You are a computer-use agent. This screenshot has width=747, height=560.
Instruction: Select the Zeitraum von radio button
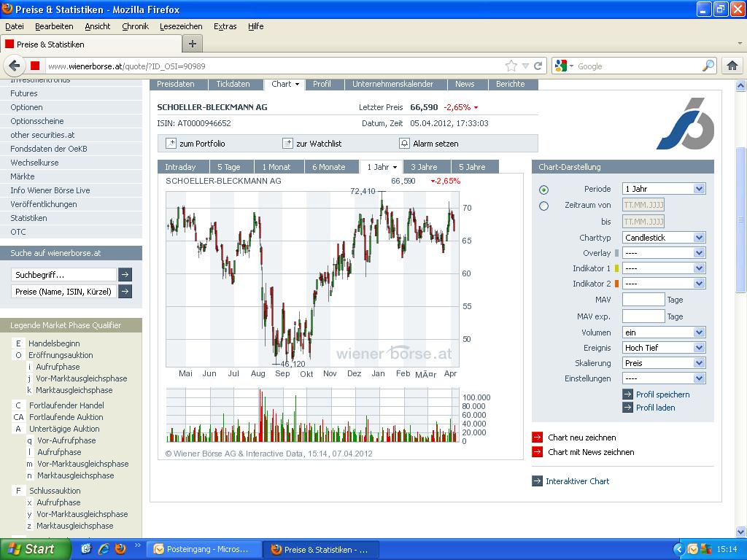(x=543, y=206)
